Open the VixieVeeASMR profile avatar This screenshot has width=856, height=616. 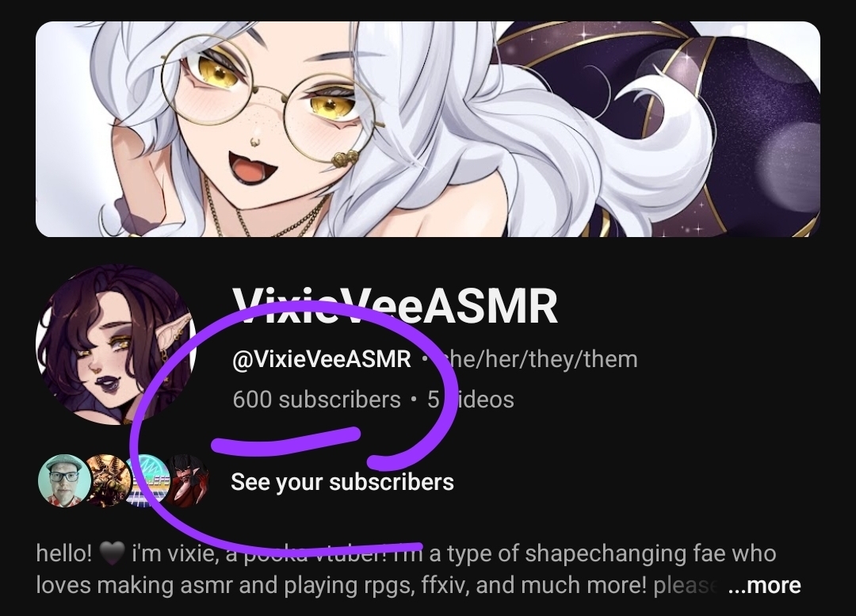click(117, 345)
